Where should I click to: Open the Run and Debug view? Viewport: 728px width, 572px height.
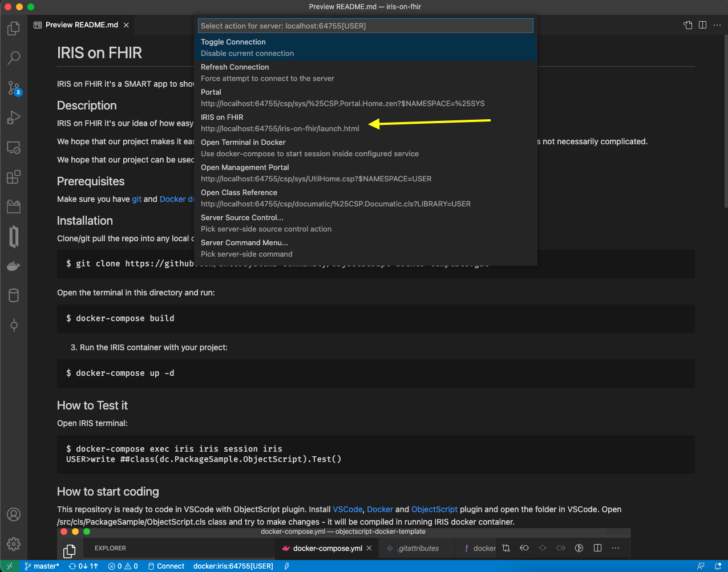(14, 117)
